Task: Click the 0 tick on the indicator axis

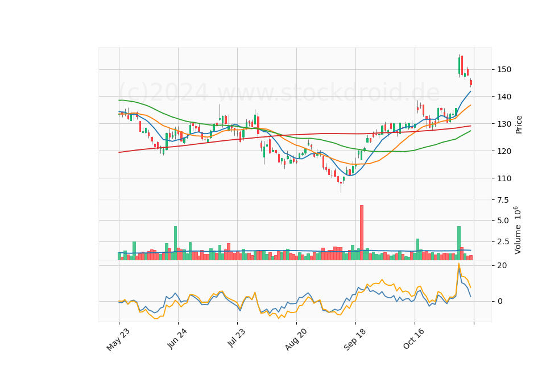Action: (500, 302)
